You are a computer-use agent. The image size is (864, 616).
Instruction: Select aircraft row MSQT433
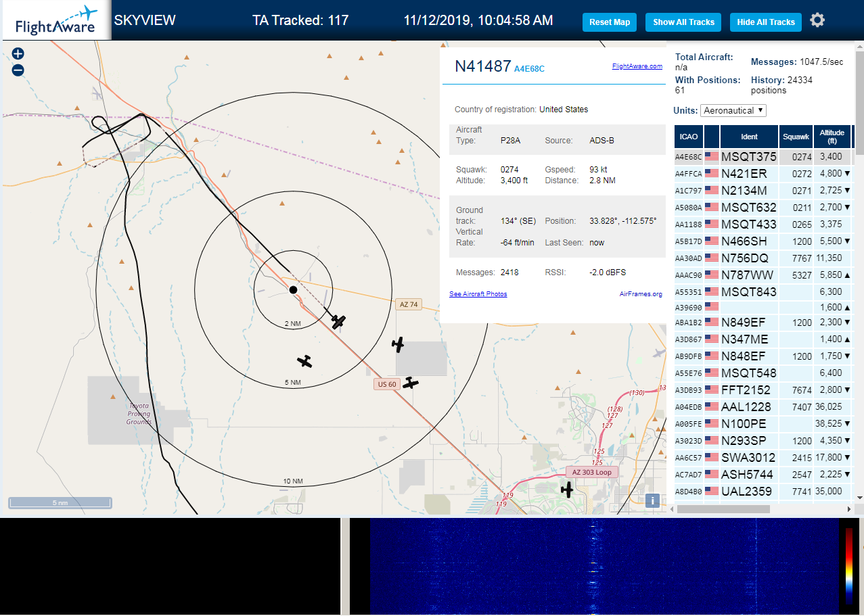coord(763,224)
